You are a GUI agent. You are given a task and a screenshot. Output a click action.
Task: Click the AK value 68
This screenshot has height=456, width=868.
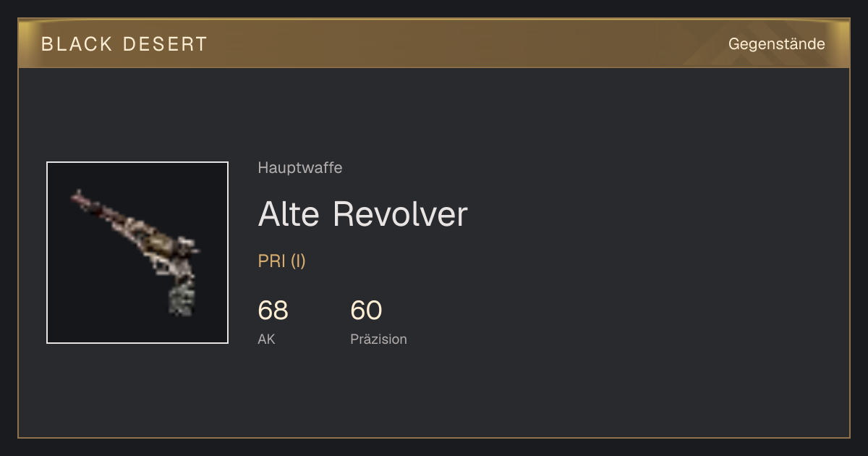click(273, 311)
